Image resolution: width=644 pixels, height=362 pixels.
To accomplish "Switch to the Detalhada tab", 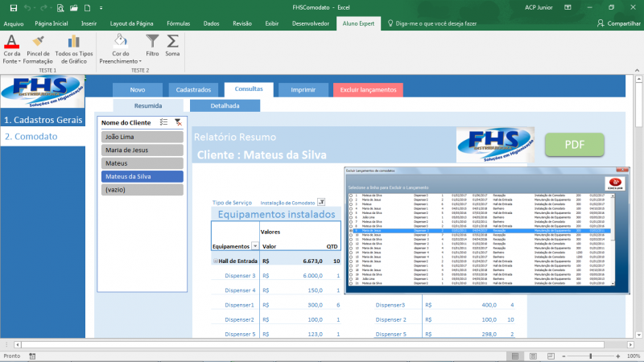I will [225, 105].
